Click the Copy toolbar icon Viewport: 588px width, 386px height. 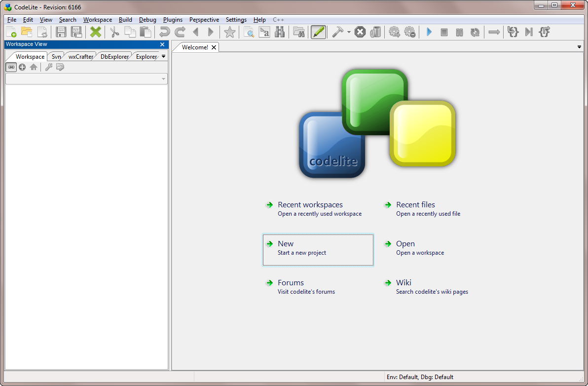coord(130,32)
